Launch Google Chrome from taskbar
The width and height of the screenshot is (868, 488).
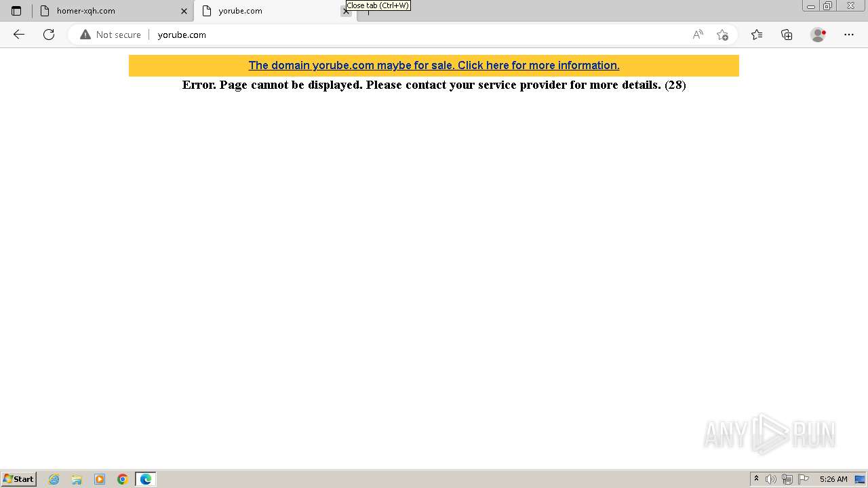pyautogui.click(x=123, y=479)
